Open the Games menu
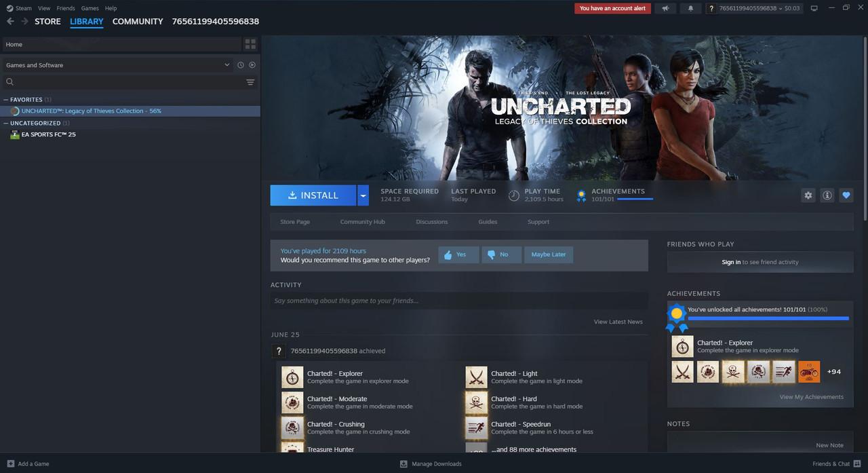868x473 pixels. (90, 8)
